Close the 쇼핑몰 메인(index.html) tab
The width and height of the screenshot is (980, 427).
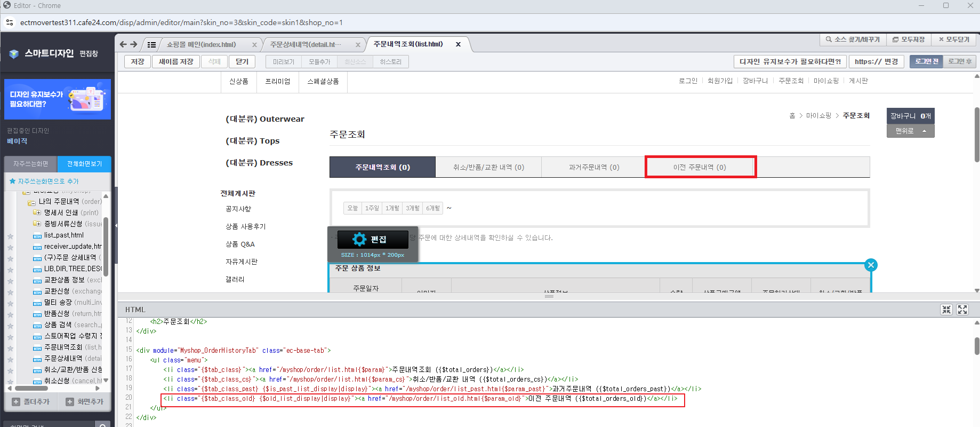[254, 45]
